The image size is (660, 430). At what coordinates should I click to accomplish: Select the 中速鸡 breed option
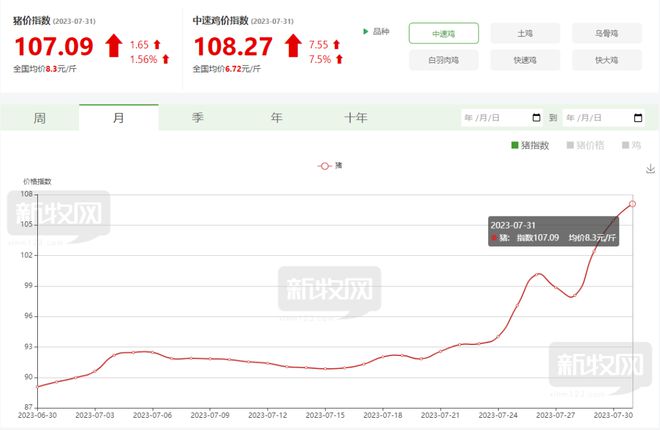tap(443, 33)
